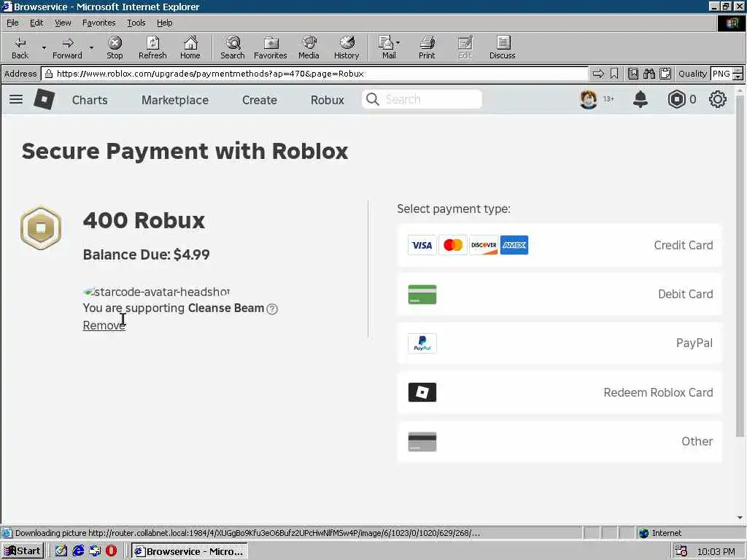Select Debit Card payment type
747x560 pixels.
560,295
